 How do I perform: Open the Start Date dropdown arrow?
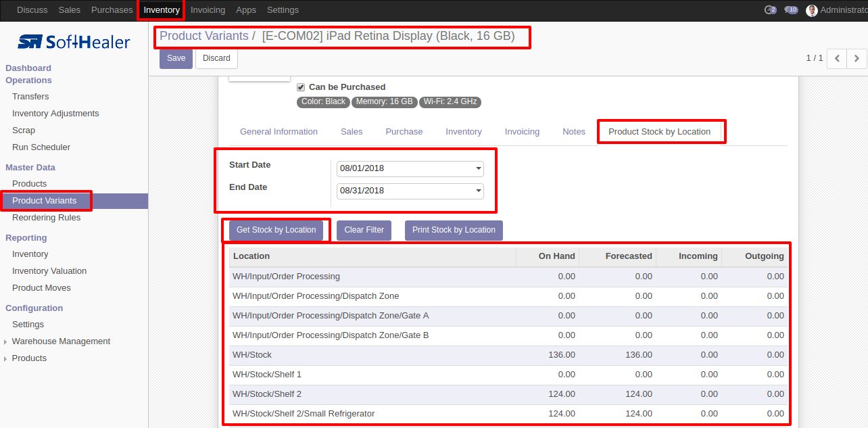479,168
